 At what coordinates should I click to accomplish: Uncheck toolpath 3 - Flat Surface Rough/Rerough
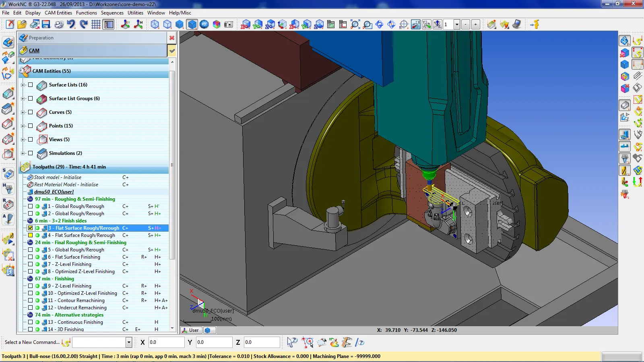(31, 228)
